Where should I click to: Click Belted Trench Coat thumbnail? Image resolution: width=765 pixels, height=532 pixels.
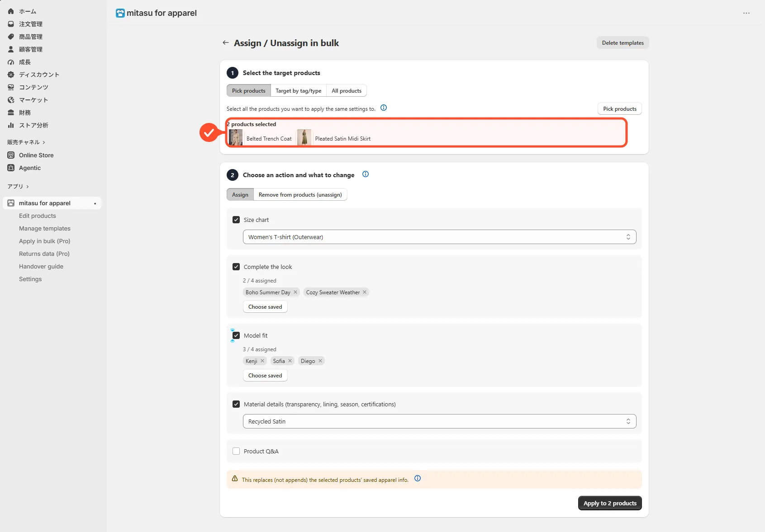click(x=236, y=137)
